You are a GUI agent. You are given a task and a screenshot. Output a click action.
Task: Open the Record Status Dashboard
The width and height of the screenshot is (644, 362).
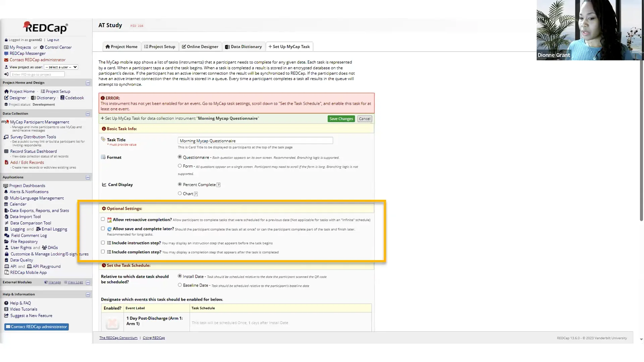[x=34, y=151]
